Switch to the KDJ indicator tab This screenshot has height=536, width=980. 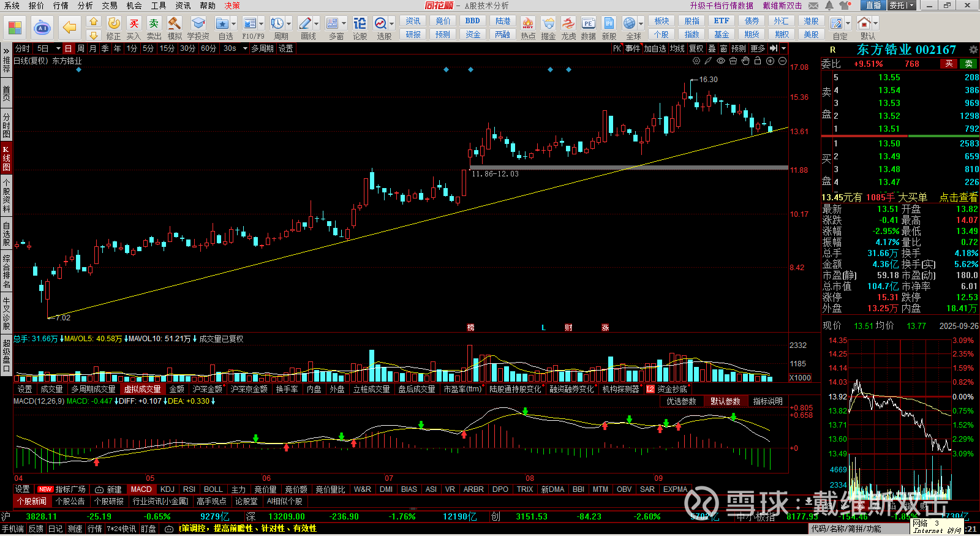[x=167, y=489]
